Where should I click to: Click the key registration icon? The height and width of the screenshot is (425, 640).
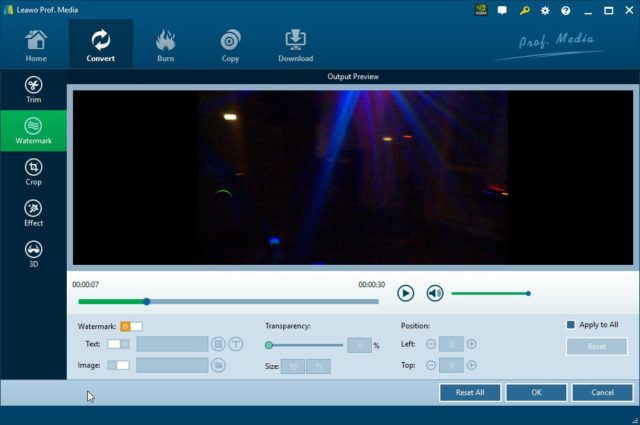pos(524,10)
